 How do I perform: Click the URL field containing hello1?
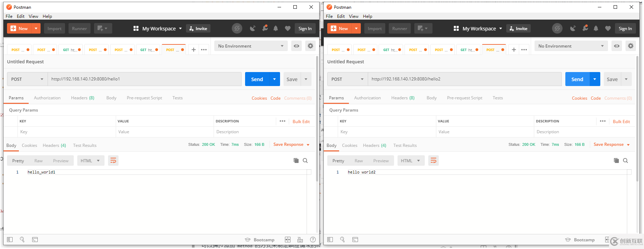pyautogui.click(x=144, y=79)
